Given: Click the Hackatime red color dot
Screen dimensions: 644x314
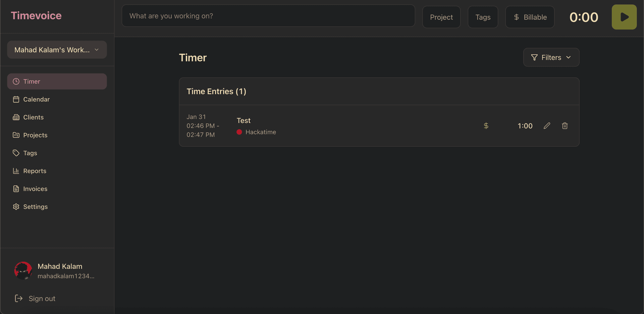Looking at the screenshot, I should 239,132.
